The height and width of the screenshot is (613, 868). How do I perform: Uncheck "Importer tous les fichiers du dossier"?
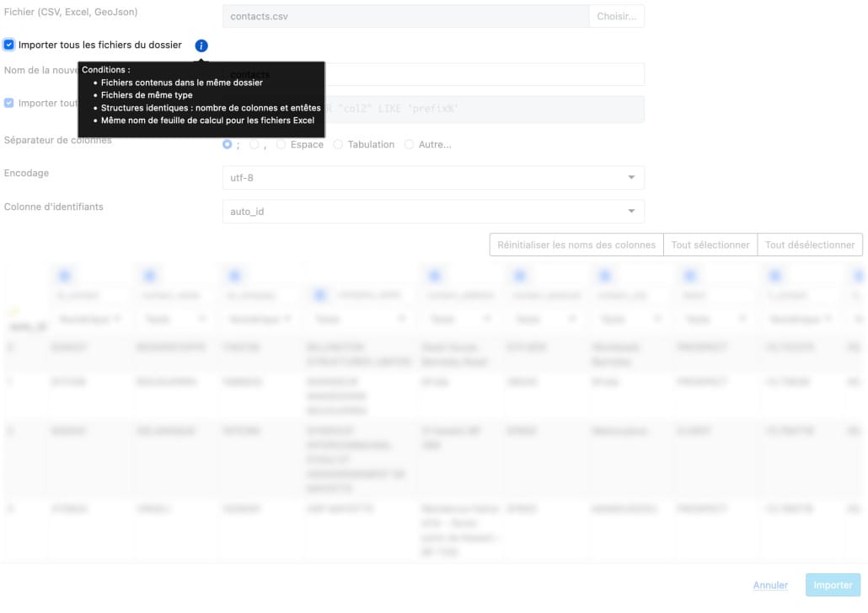(9, 45)
